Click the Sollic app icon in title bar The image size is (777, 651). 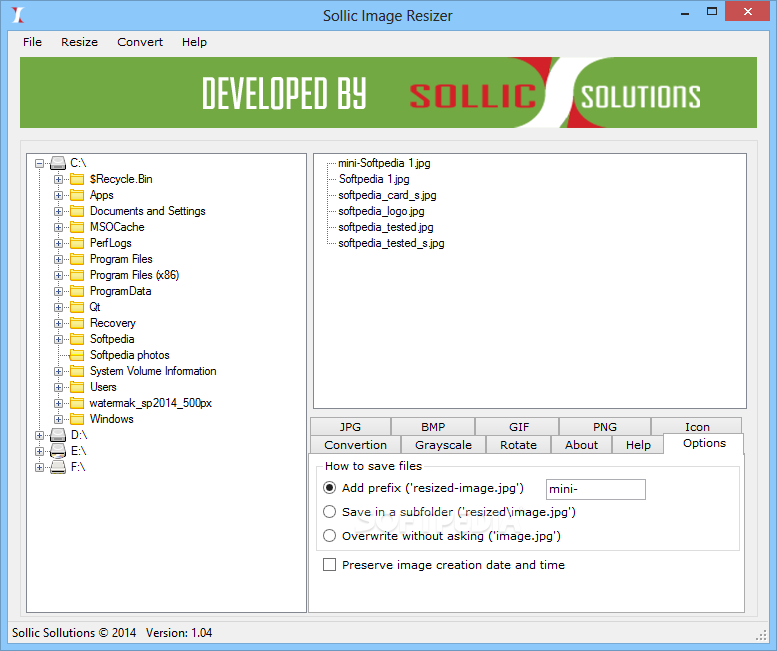point(18,15)
